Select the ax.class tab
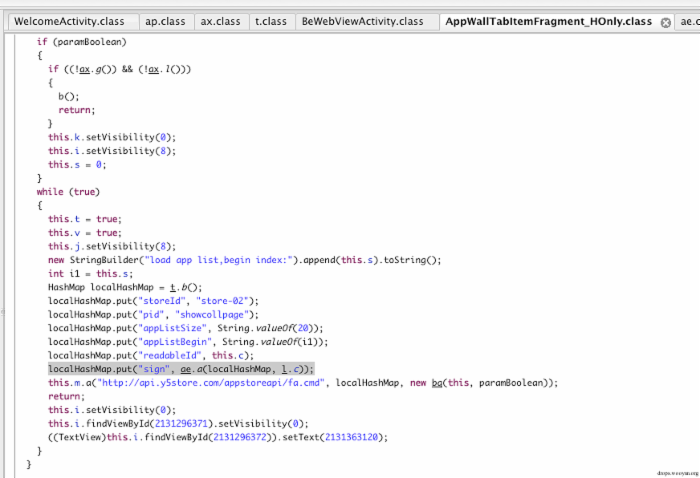The height and width of the screenshot is (478, 700). (221, 21)
